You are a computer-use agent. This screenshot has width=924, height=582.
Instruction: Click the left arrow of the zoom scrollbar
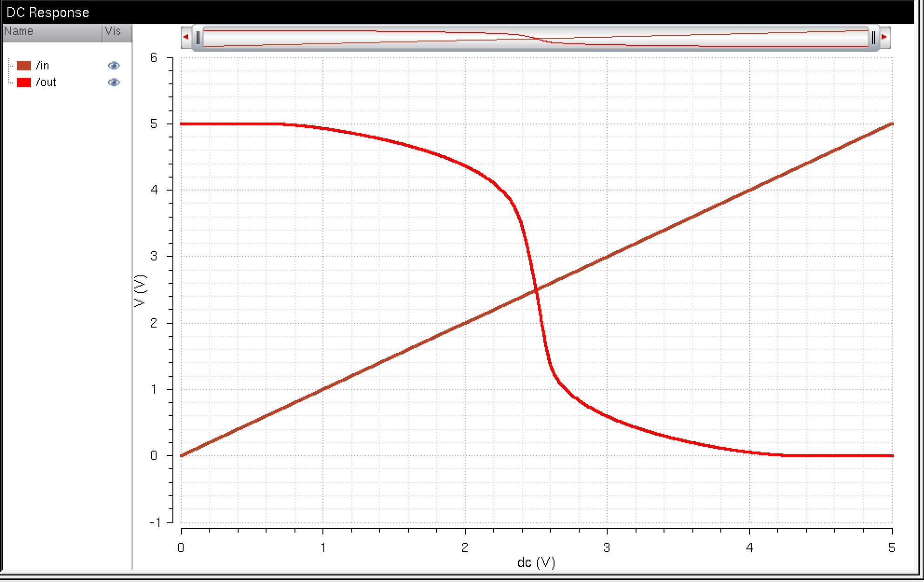[x=186, y=37]
